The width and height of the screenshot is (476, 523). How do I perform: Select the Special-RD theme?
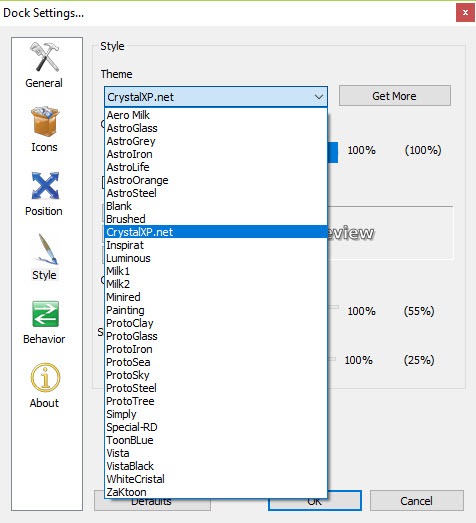[215, 427]
